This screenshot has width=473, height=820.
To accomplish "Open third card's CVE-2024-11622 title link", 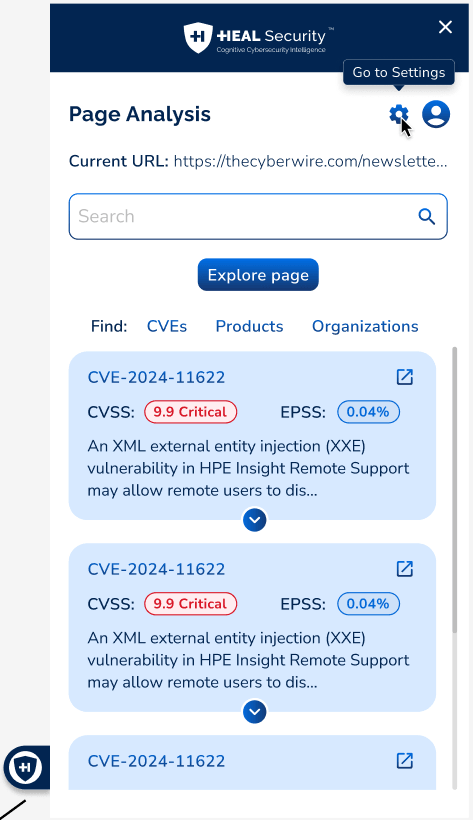I will 156,761.
